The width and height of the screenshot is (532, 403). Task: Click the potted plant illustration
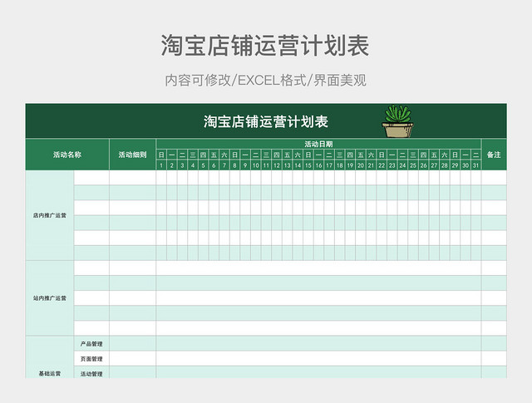(x=397, y=121)
